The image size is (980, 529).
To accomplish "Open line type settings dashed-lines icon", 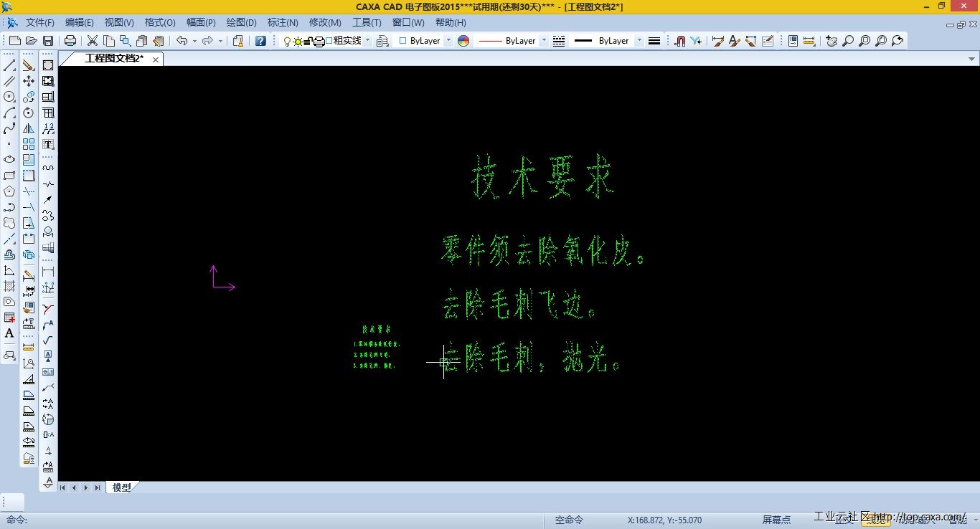I will click(x=560, y=41).
